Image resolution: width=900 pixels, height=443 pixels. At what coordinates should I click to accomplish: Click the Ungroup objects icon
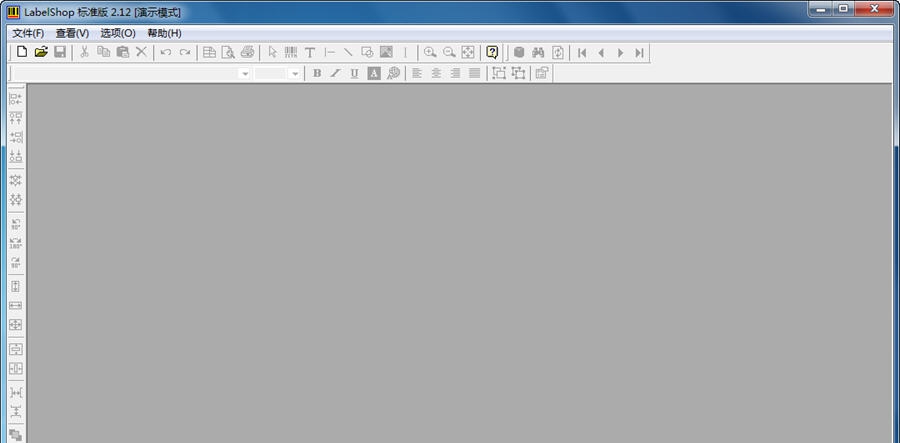pyautogui.click(x=518, y=73)
